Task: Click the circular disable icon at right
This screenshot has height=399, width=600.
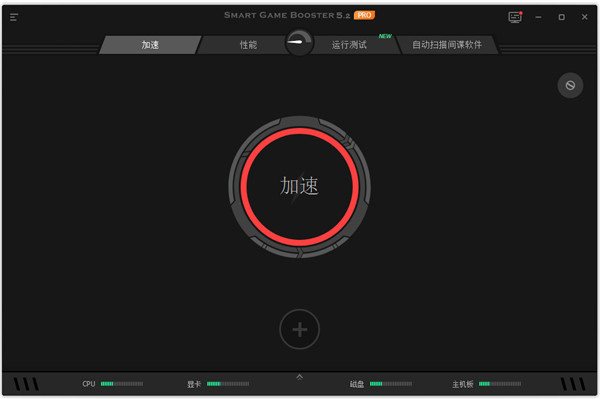Action: (570, 85)
